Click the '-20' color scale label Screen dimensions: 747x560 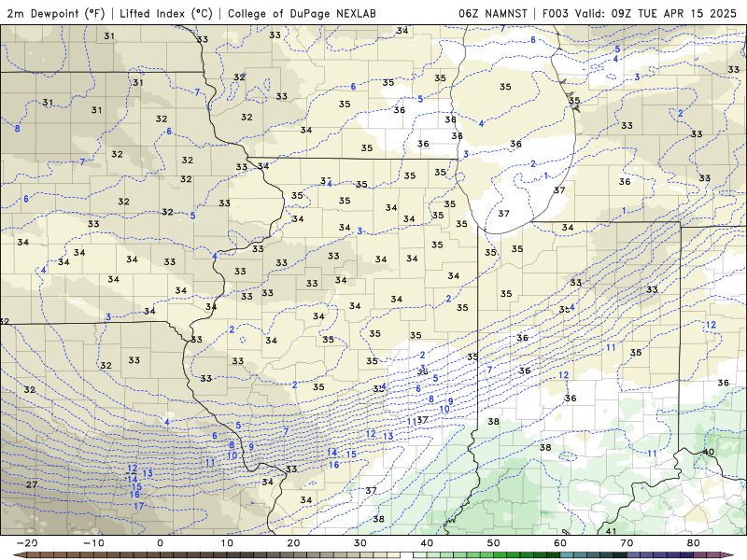(27, 543)
